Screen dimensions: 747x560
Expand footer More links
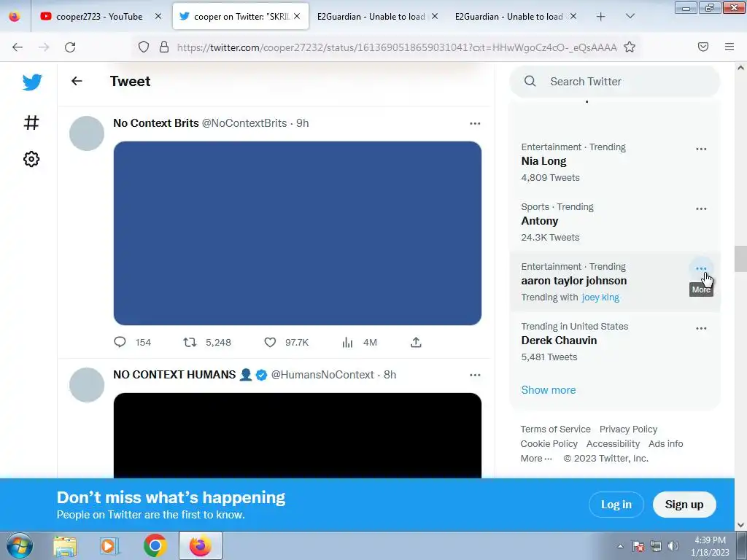536,458
